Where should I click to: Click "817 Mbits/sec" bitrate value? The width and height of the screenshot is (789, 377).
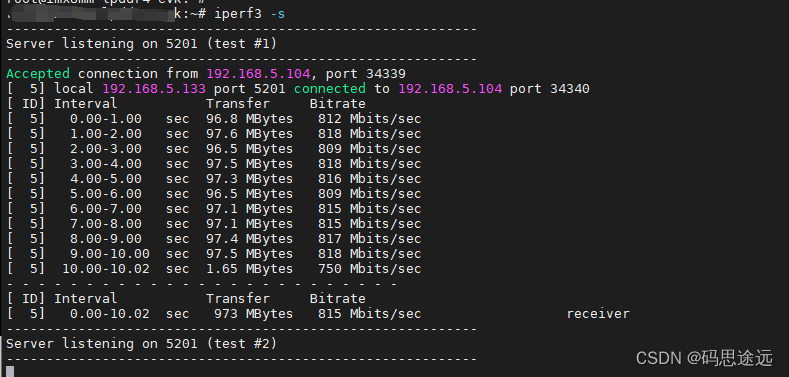click(x=369, y=239)
